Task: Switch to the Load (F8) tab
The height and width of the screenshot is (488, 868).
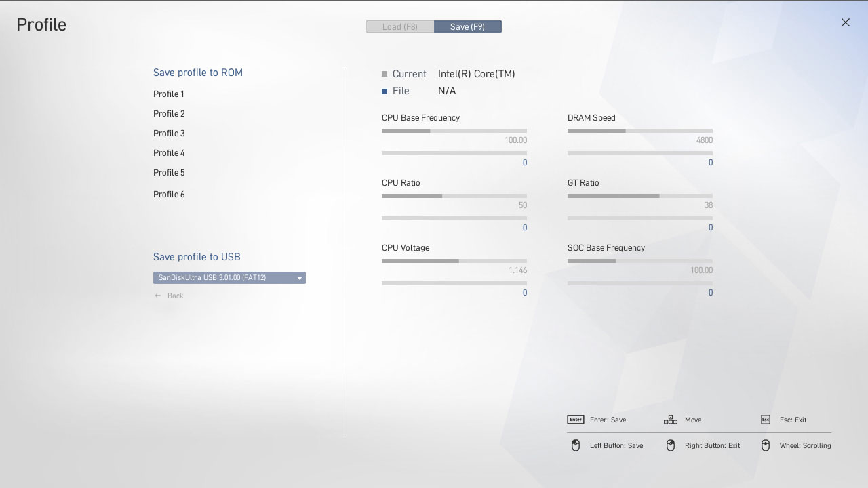Action: [400, 27]
